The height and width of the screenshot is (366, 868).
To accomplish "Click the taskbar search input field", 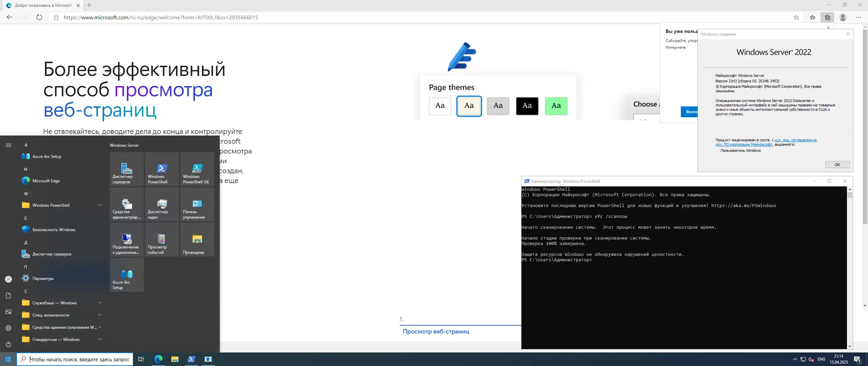I will [x=79, y=359].
